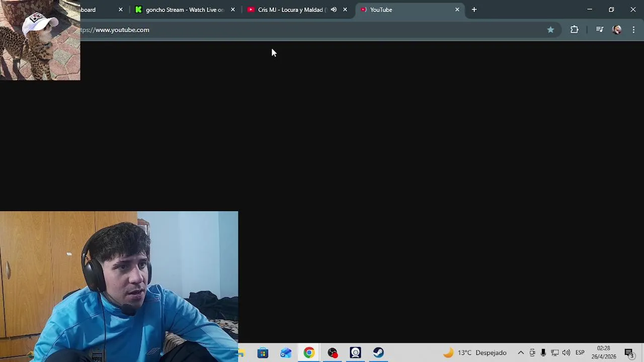The height and width of the screenshot is (362, 644).
Task: Switch the ESP keyboard language indicator
Action: 580,353
